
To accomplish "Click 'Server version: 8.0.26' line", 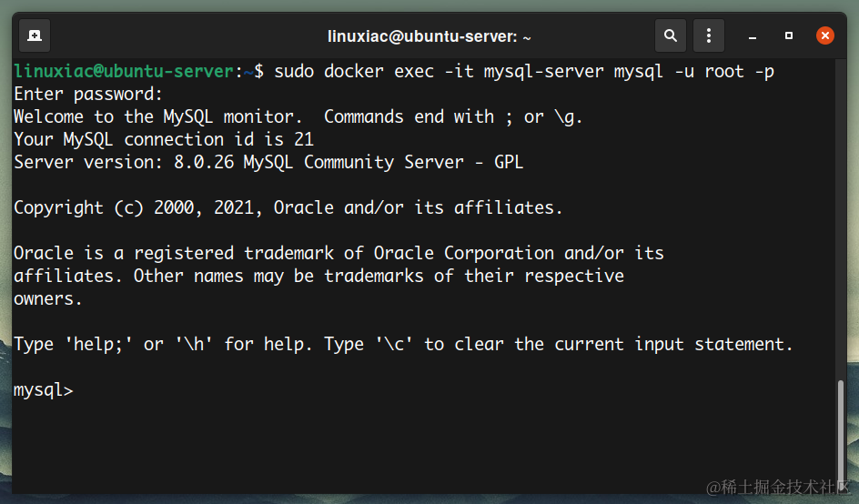I will pos(268,162).
